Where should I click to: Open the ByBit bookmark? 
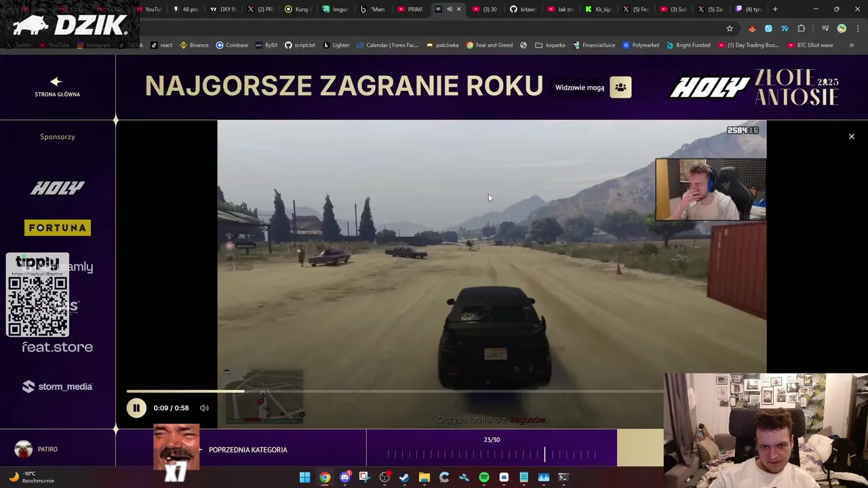pyautogui.click(x=267, y=45)
